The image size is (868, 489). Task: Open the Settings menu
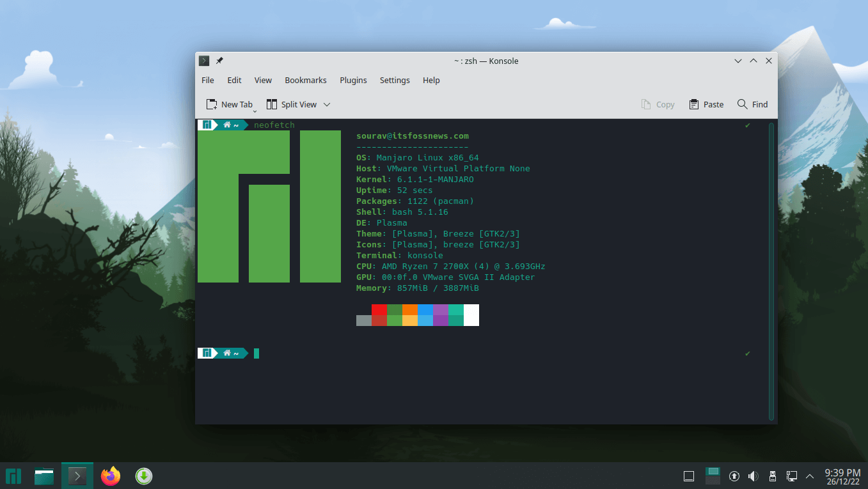coord(394,80)
